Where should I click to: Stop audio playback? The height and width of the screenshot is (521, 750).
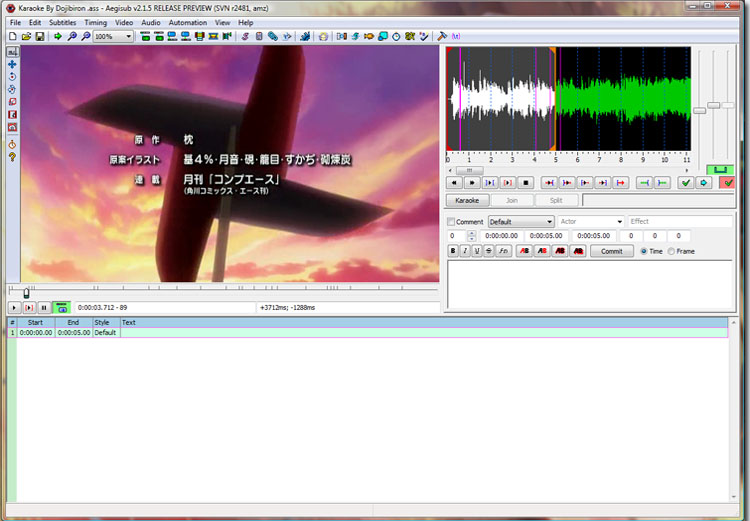click(526, 183)
